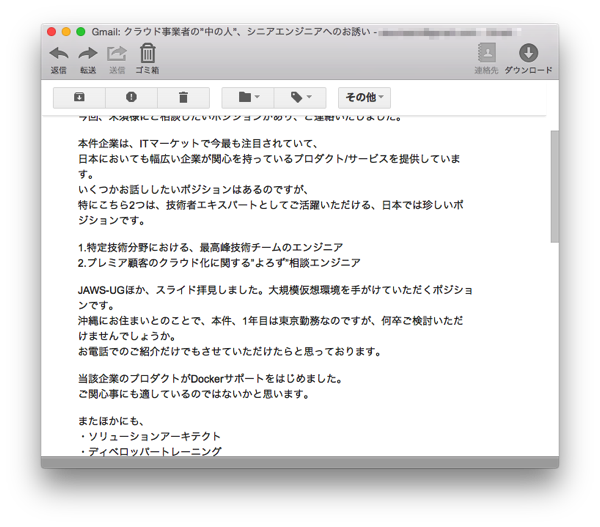Click the Reply (返信) arrow icon
The image size is (600, 527).
[59, 53]
